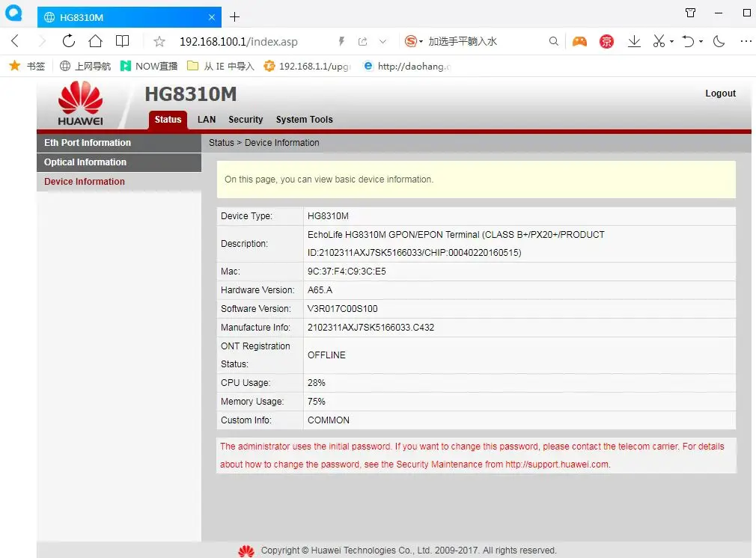Select the HG8310M browser tab
The image size is (756, 558).
pyautogui.click(x=129, y=17)
